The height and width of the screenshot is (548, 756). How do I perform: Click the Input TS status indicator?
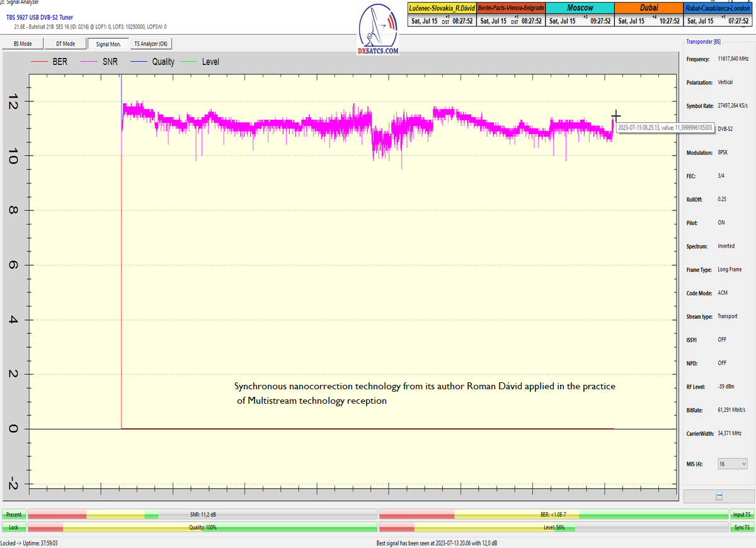tap(741, 515)
